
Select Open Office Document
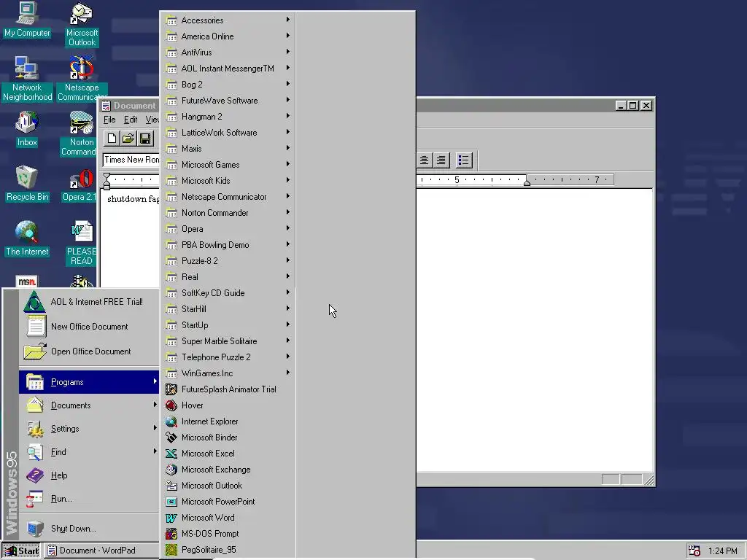coord(89,351)
